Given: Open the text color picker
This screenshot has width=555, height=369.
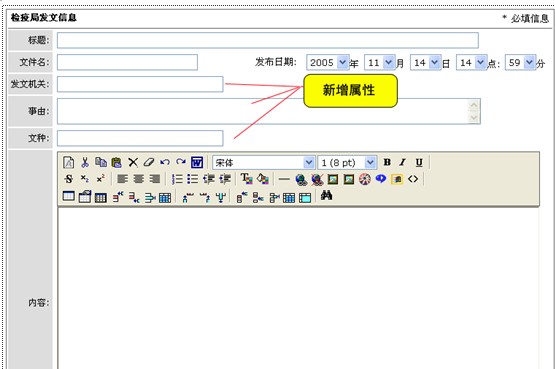Looking at the screenshot, I should [246, 179].
